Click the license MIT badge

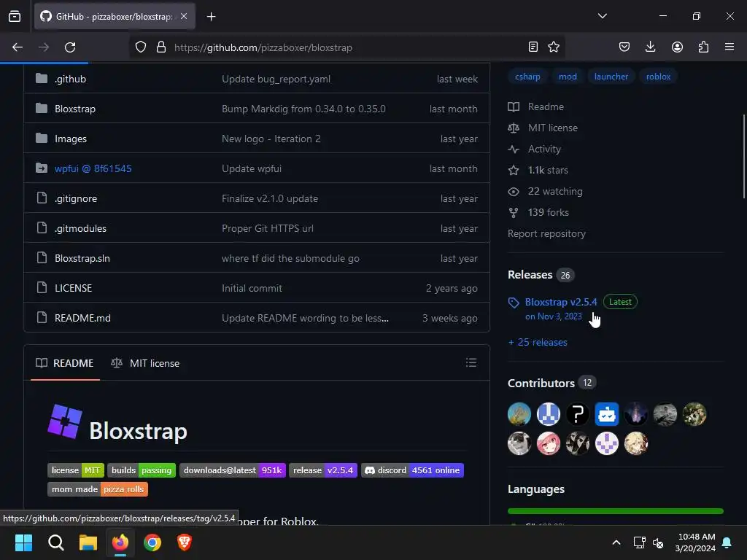(x=76, y=470)
